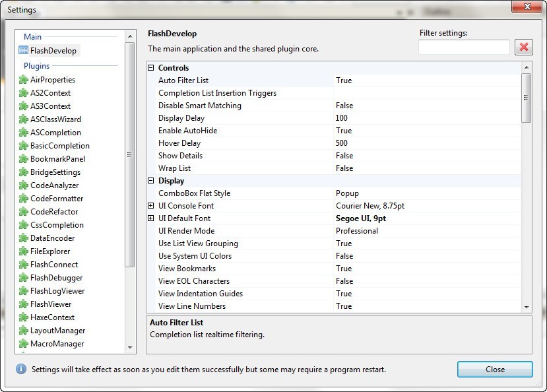Expand the UI Default Font property

click(x=150, y=218)
